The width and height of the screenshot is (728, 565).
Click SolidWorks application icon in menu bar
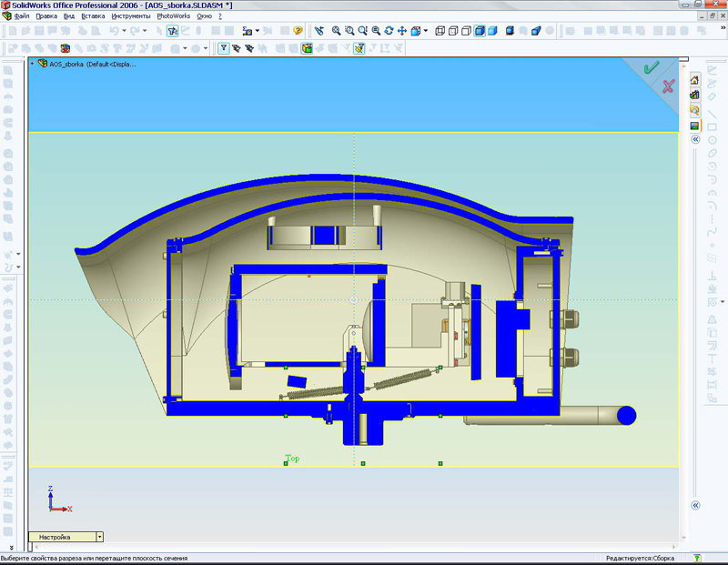[6, 15]
